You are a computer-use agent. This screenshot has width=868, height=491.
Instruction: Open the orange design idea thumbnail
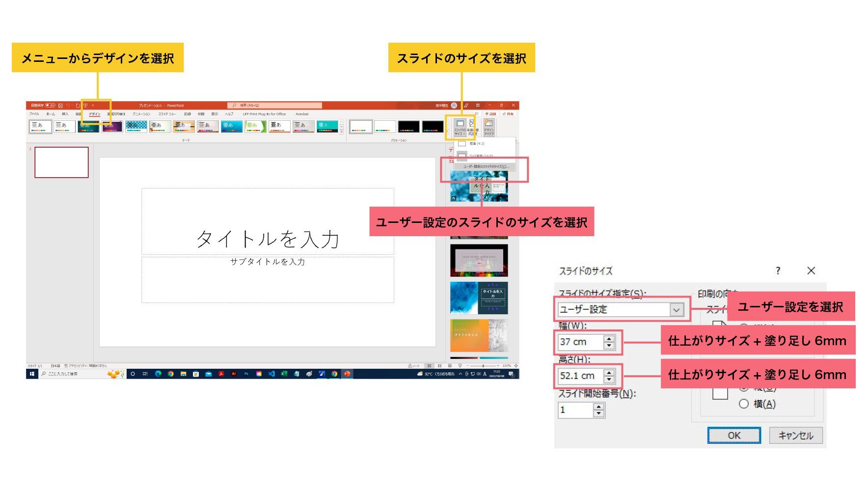(479, 336)
